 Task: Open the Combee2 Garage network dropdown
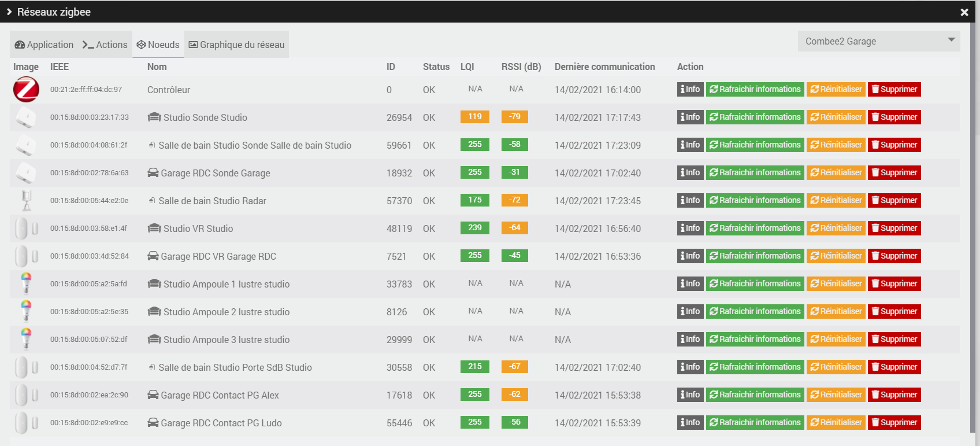[x=879, y=41]
